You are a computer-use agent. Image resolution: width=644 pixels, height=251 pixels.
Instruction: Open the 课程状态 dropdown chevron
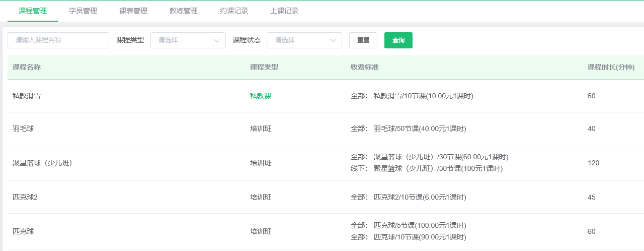334,40
